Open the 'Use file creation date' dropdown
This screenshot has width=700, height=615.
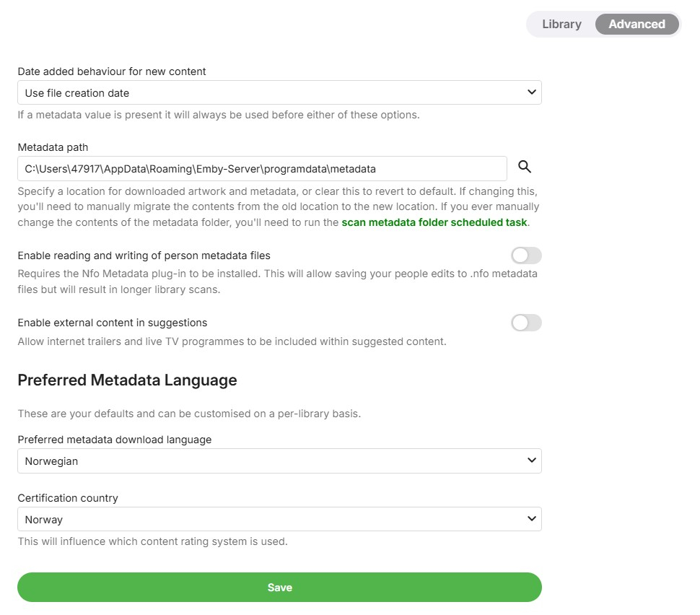click(279, 92)
